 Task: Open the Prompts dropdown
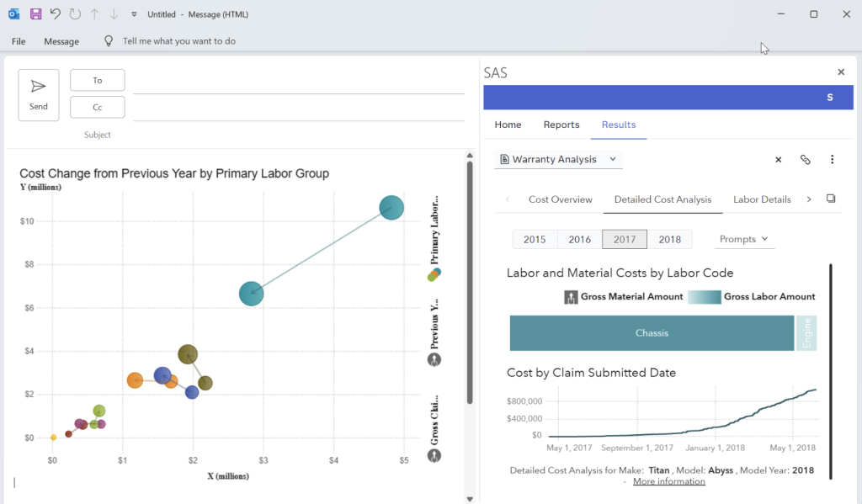744,240
